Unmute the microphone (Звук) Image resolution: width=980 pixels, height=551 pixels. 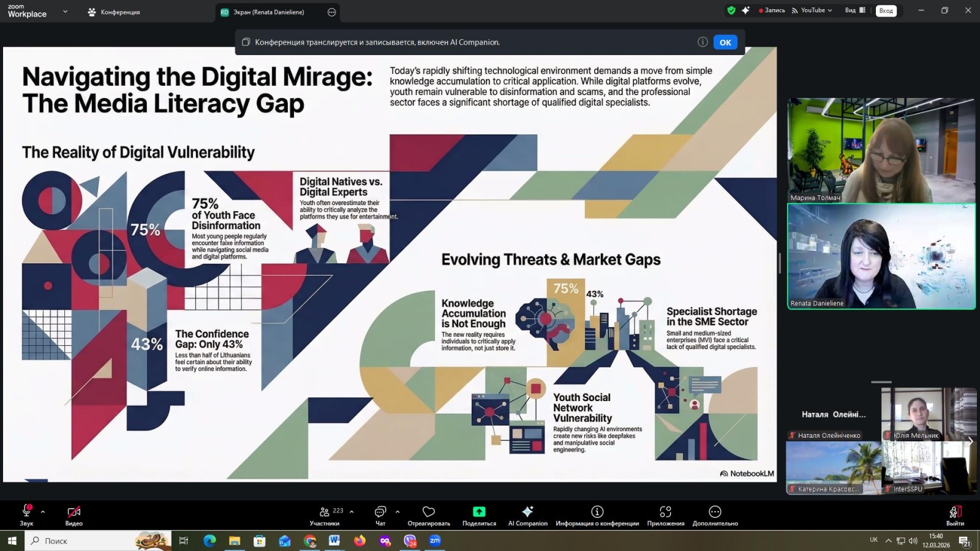(26, 514)
